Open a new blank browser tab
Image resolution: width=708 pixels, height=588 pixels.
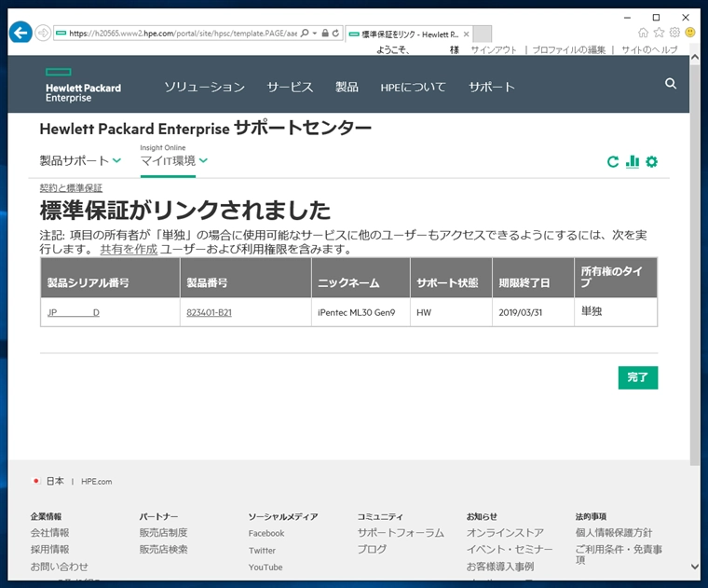[483, 34]
